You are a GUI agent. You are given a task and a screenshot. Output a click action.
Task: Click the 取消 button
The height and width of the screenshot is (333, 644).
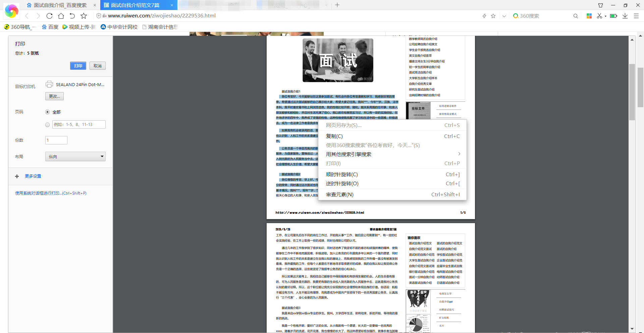(x=98, y=66)
